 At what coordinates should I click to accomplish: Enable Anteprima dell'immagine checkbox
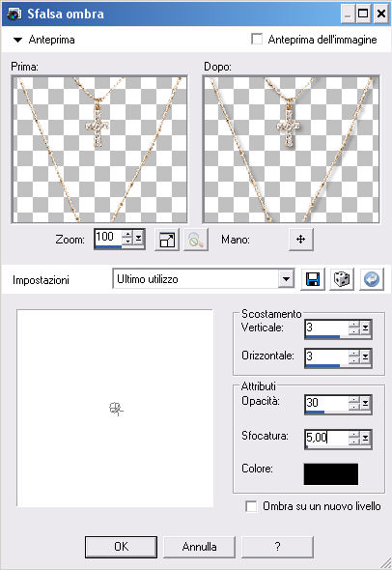[x=257, y=39]
